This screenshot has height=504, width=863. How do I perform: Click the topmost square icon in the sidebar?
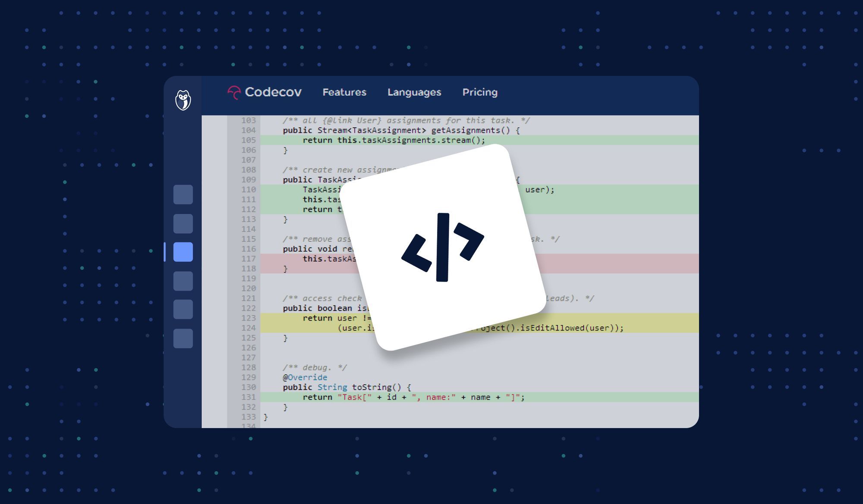[183, 195]
